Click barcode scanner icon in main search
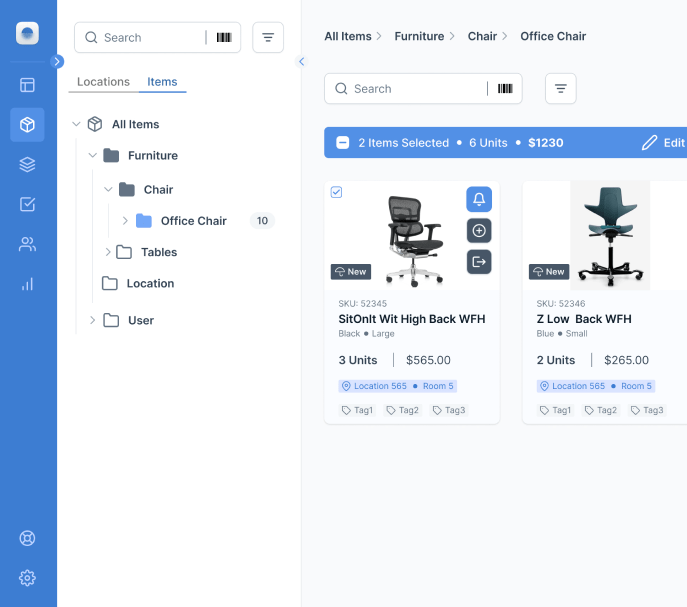The width and height of the screenshot is (687, 607). point(506,89)
